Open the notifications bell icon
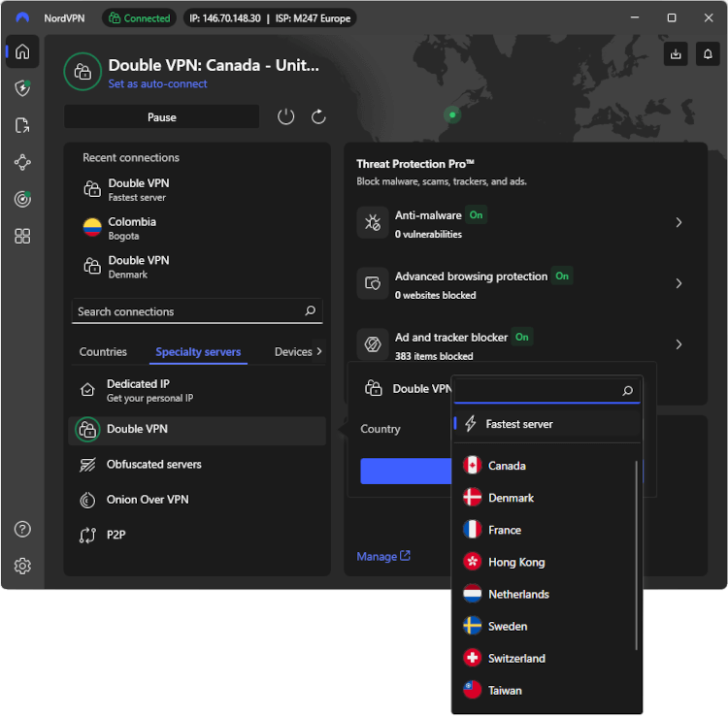This screenshot has height=716, width=728. point(708,53)
